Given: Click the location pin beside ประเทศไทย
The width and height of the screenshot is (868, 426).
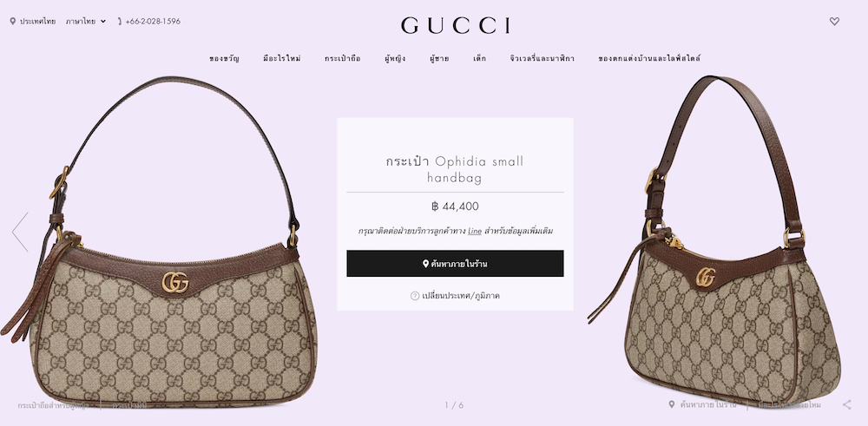Looking at the screenshot, I should pyautogui.click(x=13, y=22).
